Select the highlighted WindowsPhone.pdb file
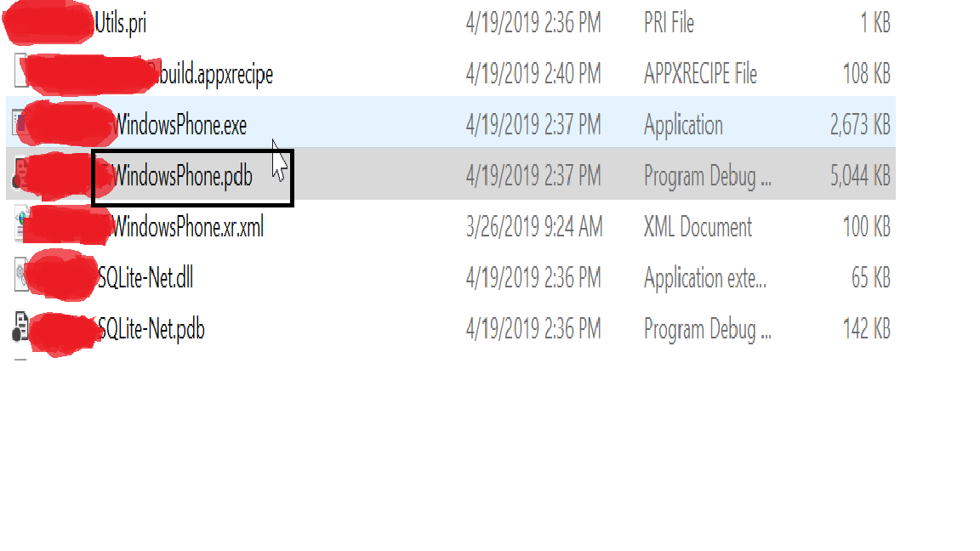Image resolution: width=980 pixels, height=551 pixels. click(x=183, y=176)
